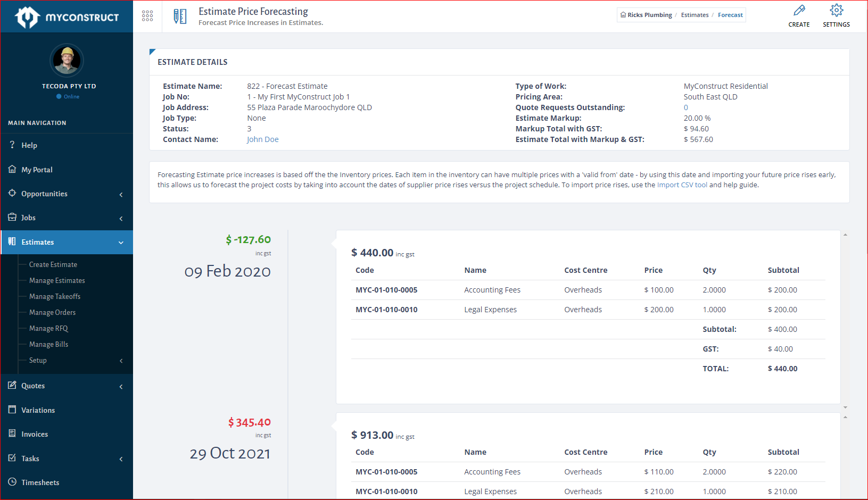Click the Jobs briefcase icon
The image size is (868, 500).
tap(12, 217)
